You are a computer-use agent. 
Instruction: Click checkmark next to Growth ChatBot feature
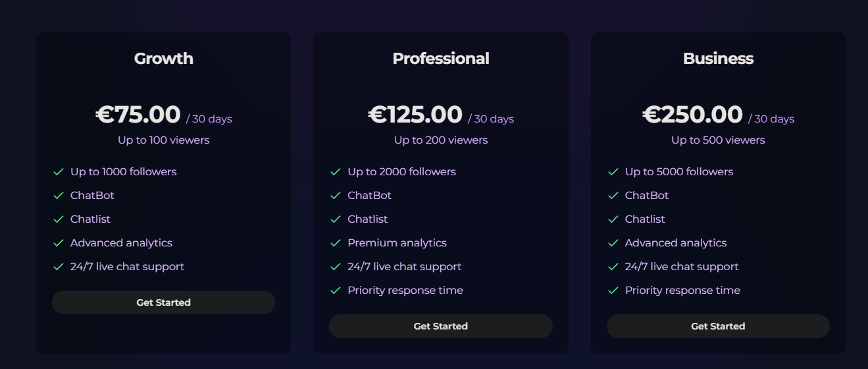tap(59, 196)
